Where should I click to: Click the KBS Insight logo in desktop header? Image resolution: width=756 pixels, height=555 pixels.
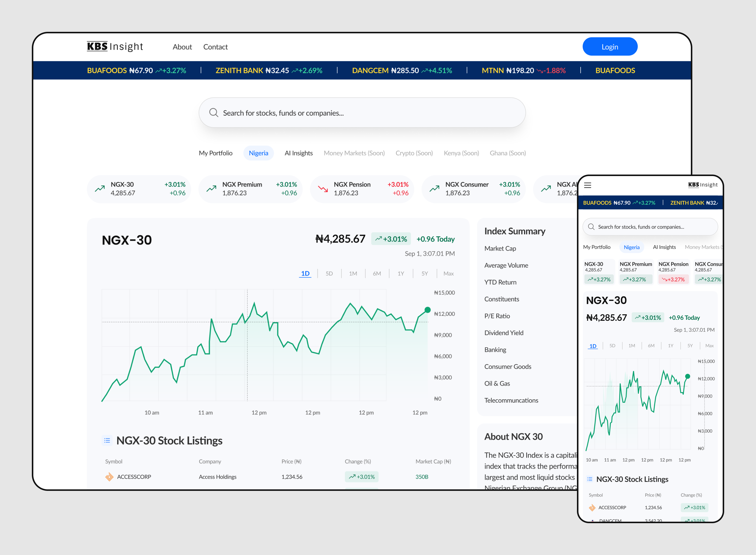tap(115, 46)
